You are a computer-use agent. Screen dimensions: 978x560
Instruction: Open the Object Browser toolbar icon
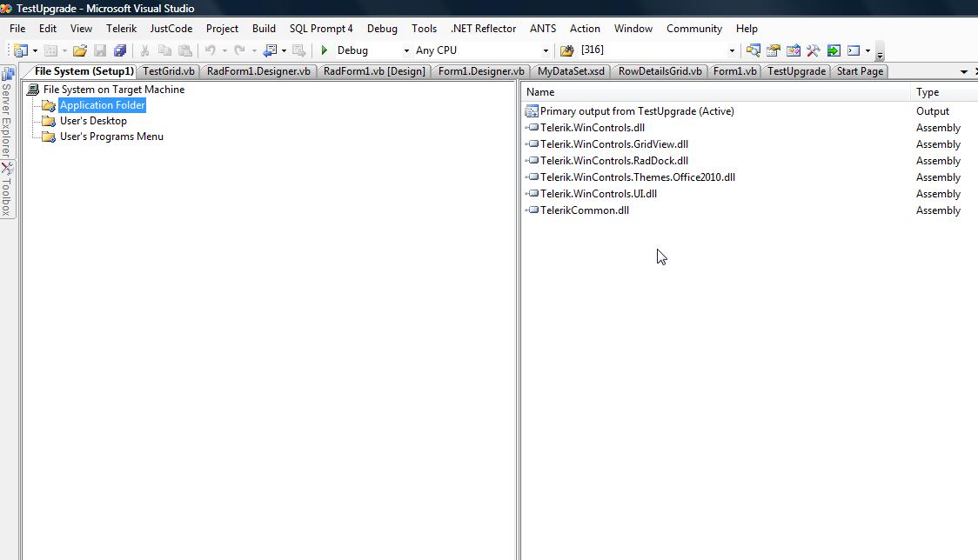[794, 50]
